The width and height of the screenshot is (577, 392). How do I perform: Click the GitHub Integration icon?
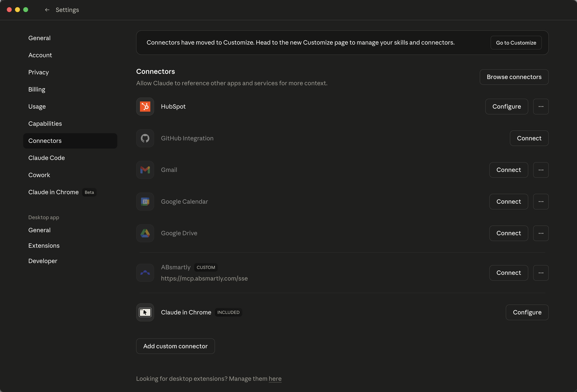pos(145,138)
